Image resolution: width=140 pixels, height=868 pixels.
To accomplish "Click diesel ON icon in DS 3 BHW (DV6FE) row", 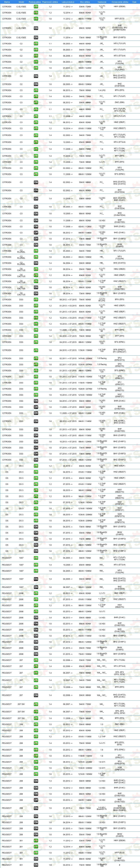I will pyautogui.click(x=36, y=533).
